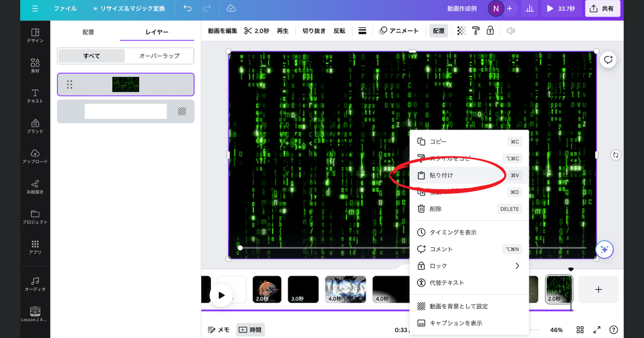The width and height of the screenshot is (644, 338).
Task: Expand the ロック submenu chevron
Action: tap(517, 266)
